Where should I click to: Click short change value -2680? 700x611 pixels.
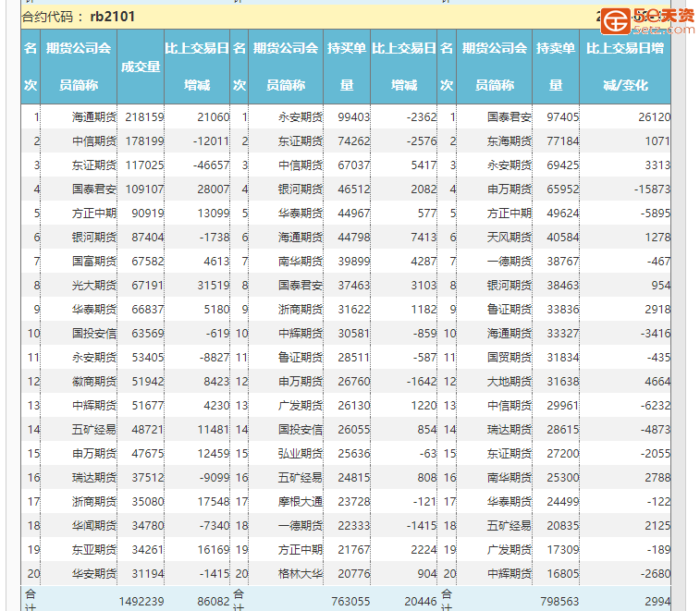click(656, 574)
